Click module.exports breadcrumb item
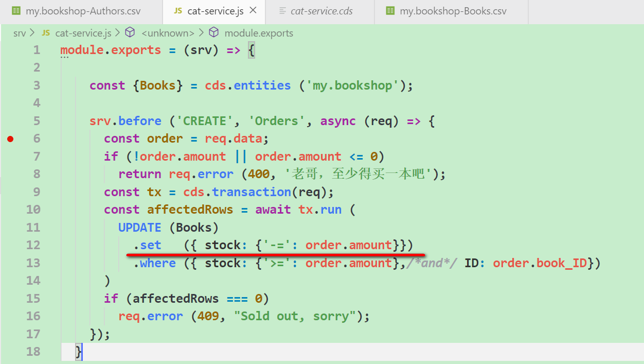 (259, 33)
